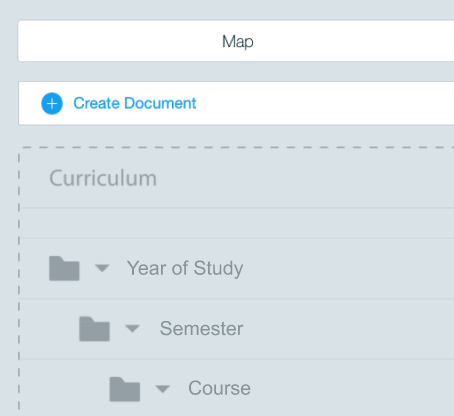Select the Year of Study folder icon
Viewport: 454px width, 416px height.
pyautogui.click(x=64, y=268)
